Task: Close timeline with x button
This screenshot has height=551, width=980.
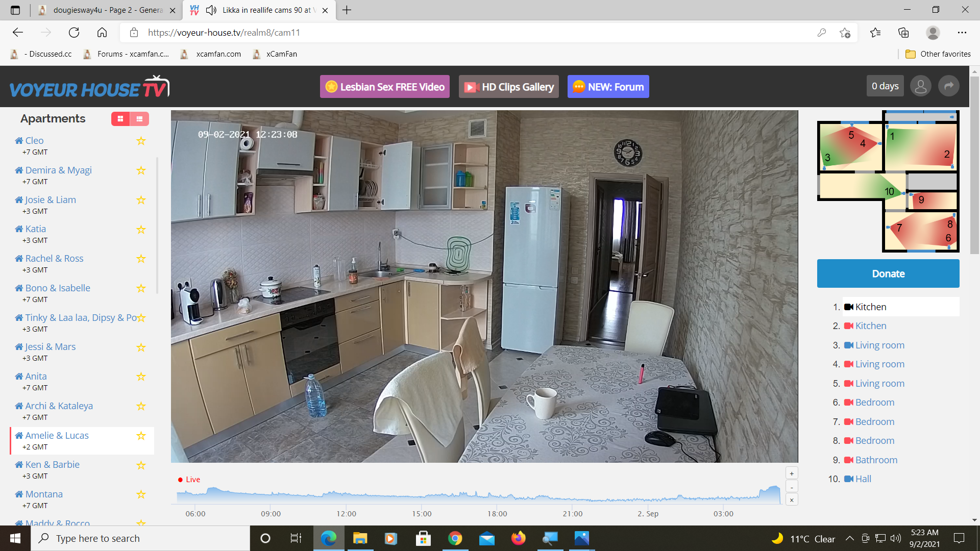Action: (792, 500)
